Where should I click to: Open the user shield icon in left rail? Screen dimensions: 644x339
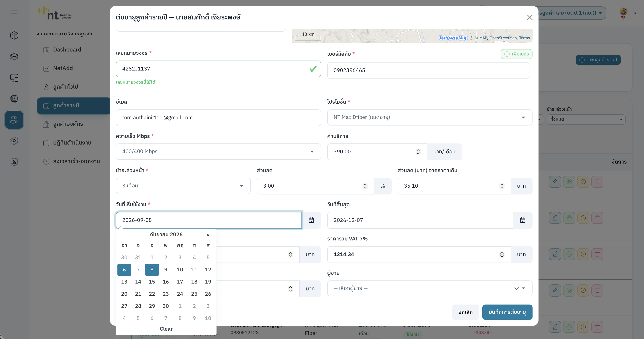point(14,162)
